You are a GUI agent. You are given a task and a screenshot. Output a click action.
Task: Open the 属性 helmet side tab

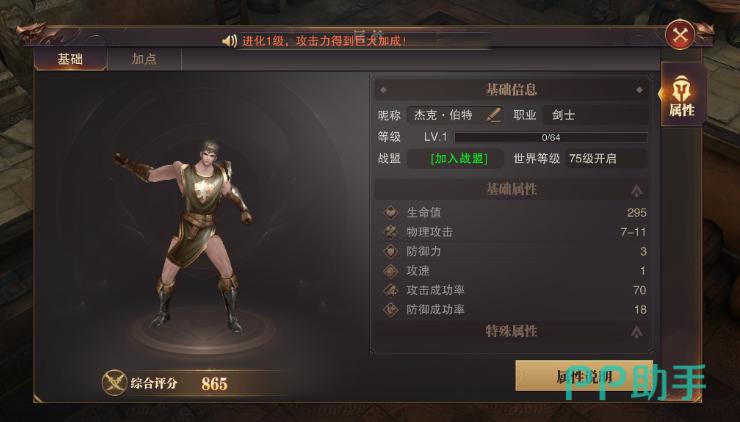point(681,95)
